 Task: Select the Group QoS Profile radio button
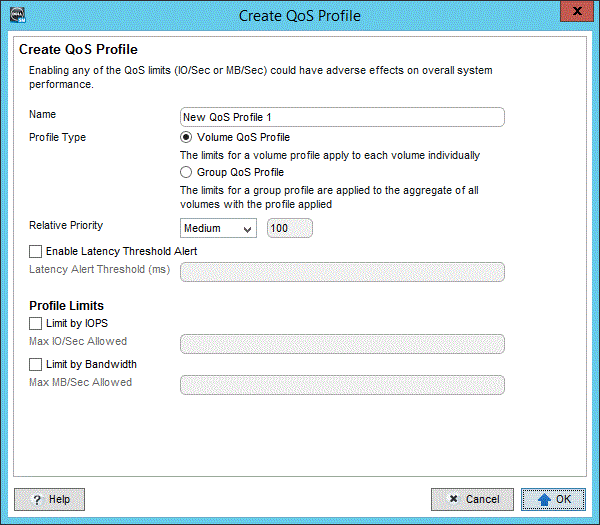[x=186, y=172]
